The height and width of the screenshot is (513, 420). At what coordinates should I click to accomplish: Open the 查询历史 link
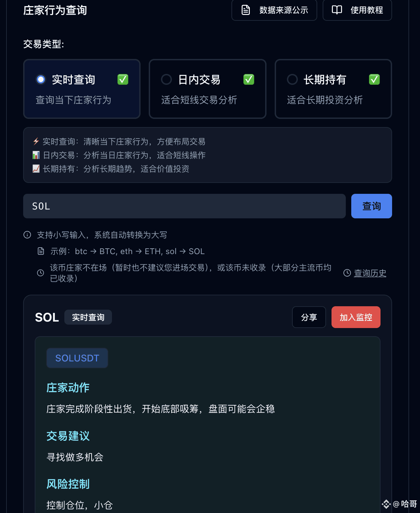370,273
